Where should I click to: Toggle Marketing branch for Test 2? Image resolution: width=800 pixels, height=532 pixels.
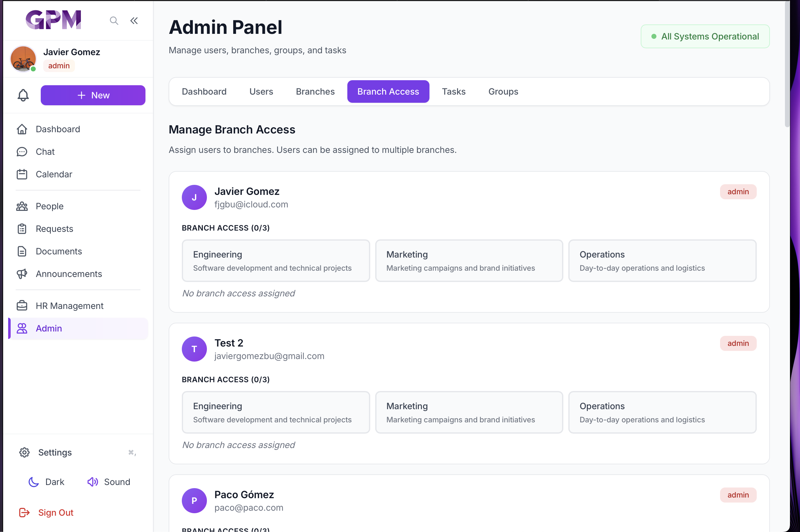point(469,412)
